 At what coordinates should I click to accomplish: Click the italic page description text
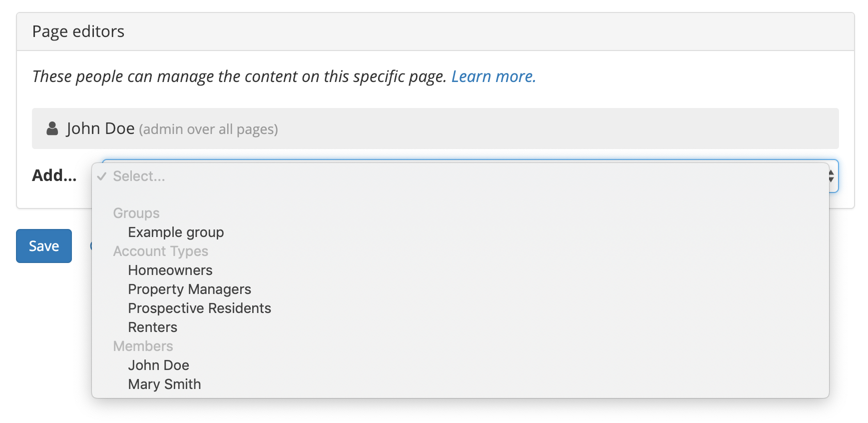[x=239, y=76]
